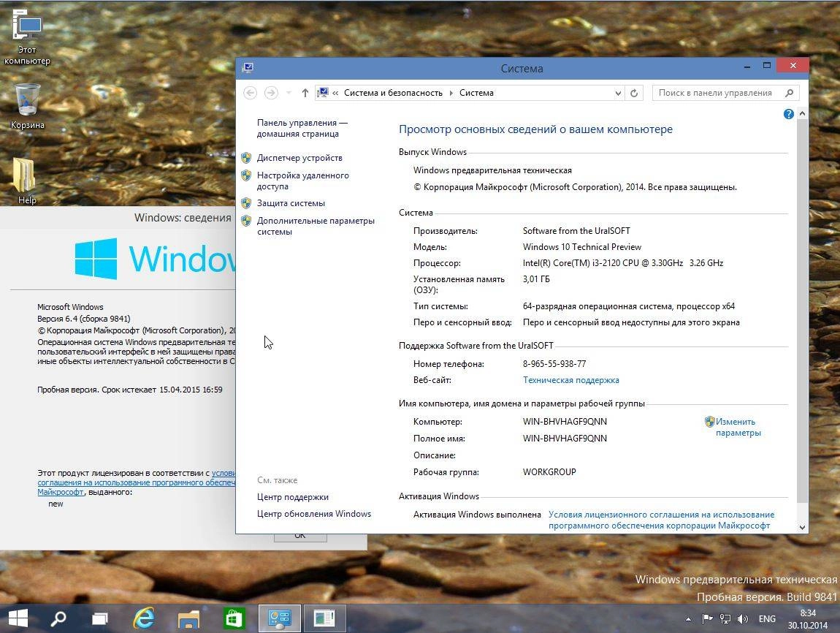Switch to Control Panel taskbar button
840x633 pixels.
(x=279, y=618)
